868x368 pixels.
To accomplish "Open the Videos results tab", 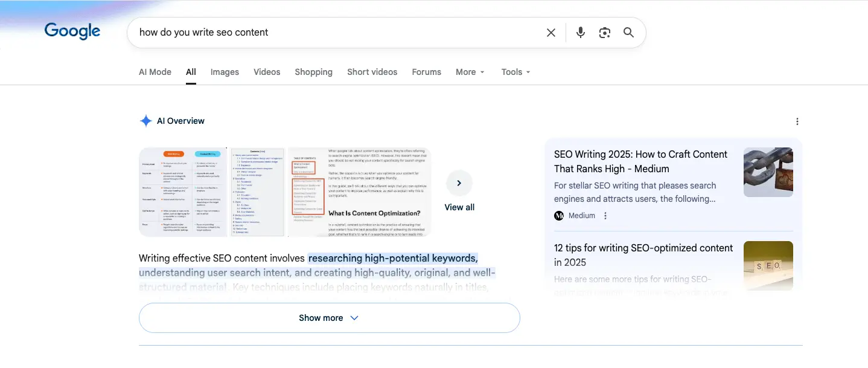I will (267, 72).
